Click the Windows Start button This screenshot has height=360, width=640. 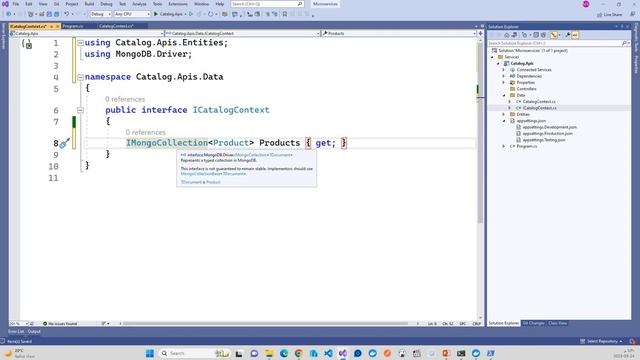tap(150, 353)
